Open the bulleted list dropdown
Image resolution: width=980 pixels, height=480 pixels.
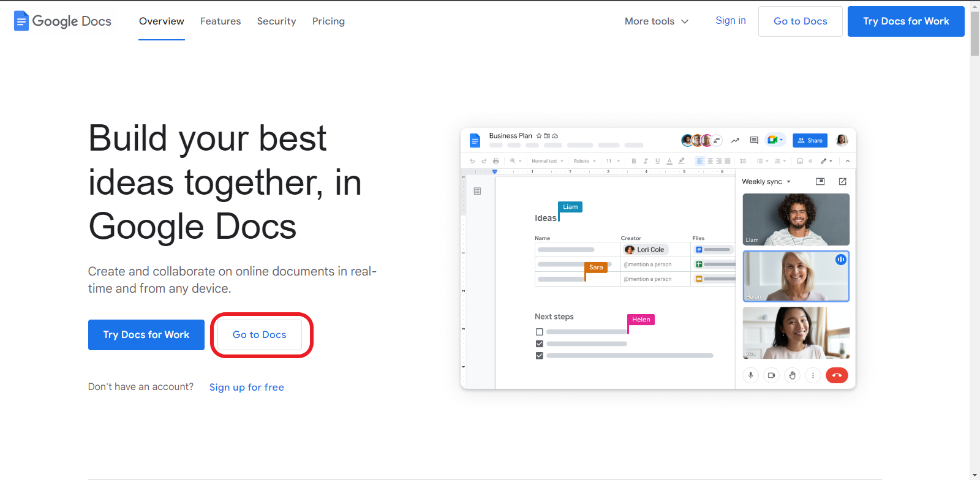[763, 161]
